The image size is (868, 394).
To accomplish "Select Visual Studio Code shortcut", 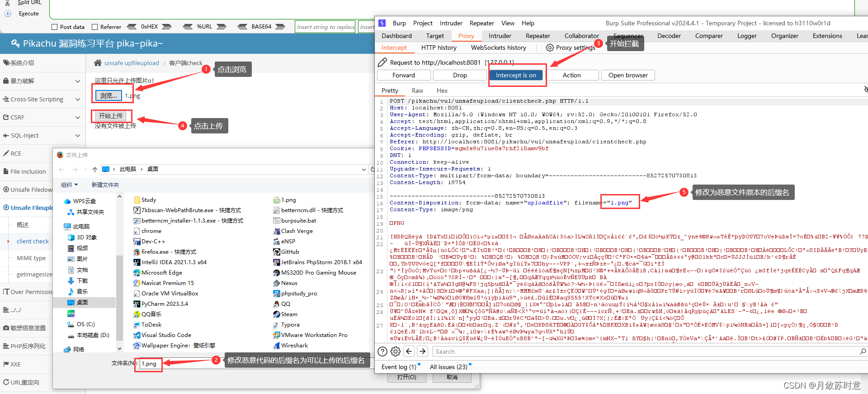I will tap(162, 335).
